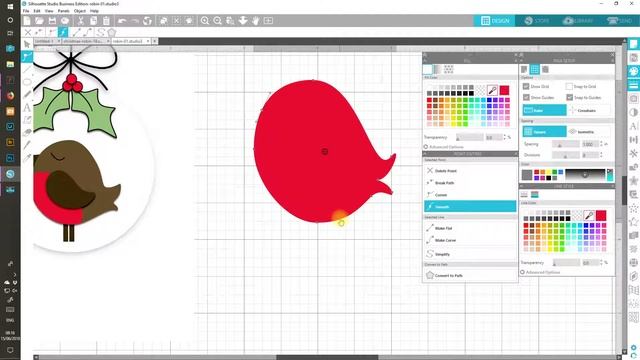
Task: Click the Copy icon in the toolbar
Action: tap(93, 20)
